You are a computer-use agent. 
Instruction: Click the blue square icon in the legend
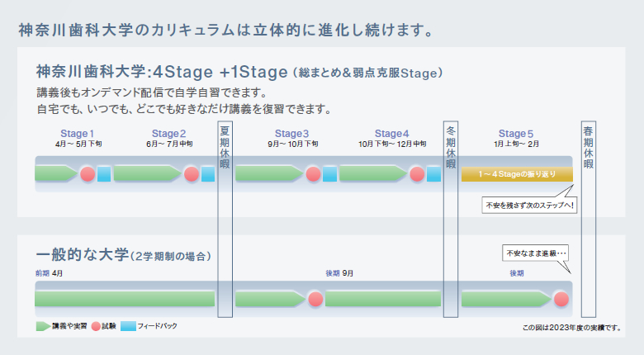click(x=128, y=326)
